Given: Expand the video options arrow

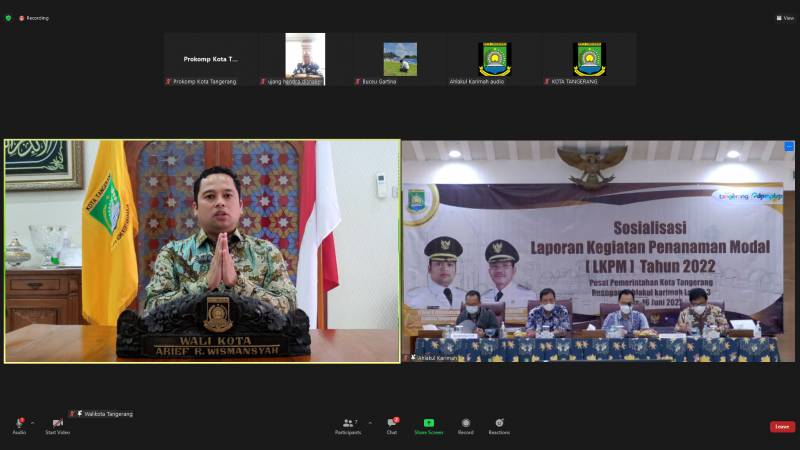Looking at the screenshot, I should 72,422.
